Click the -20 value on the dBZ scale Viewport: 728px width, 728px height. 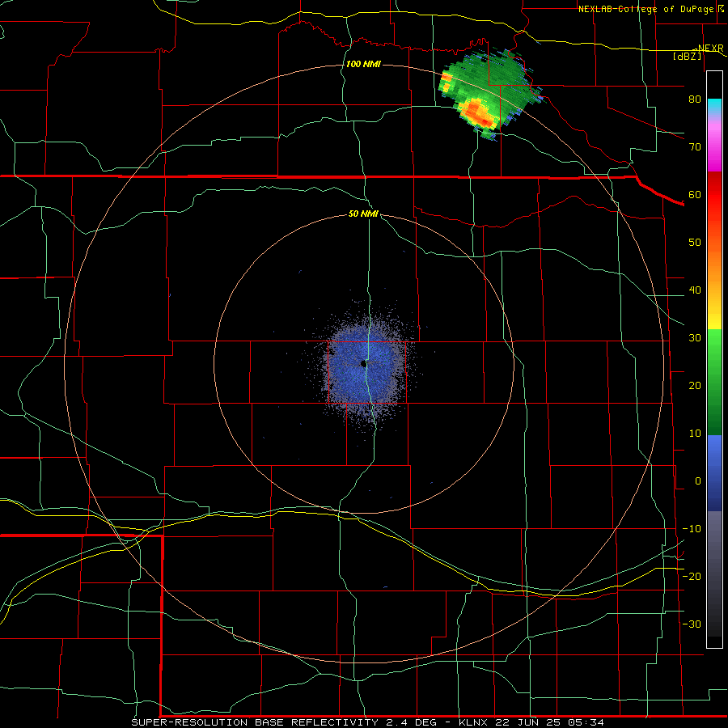[x=692, y=576]
